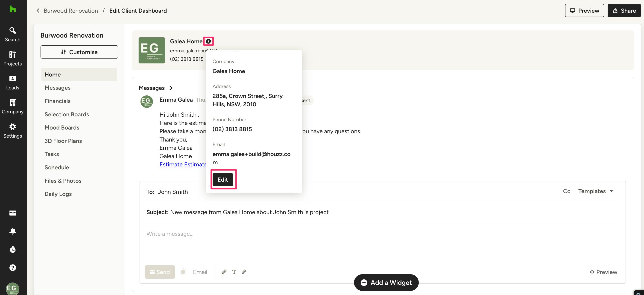Click the Edit button in company popup

pyautogui.click(x=222, y=179)
